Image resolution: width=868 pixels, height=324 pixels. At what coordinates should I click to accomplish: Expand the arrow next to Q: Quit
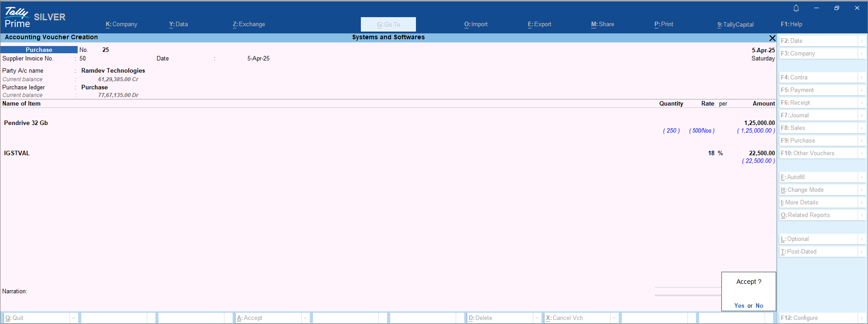pyautogui.click(x=74, y=318)
